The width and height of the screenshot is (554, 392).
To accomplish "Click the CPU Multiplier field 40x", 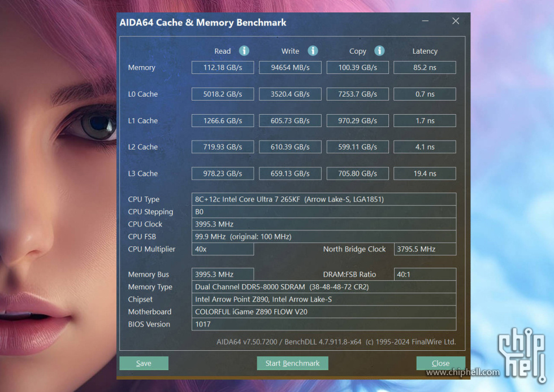I will pos(223,249).
